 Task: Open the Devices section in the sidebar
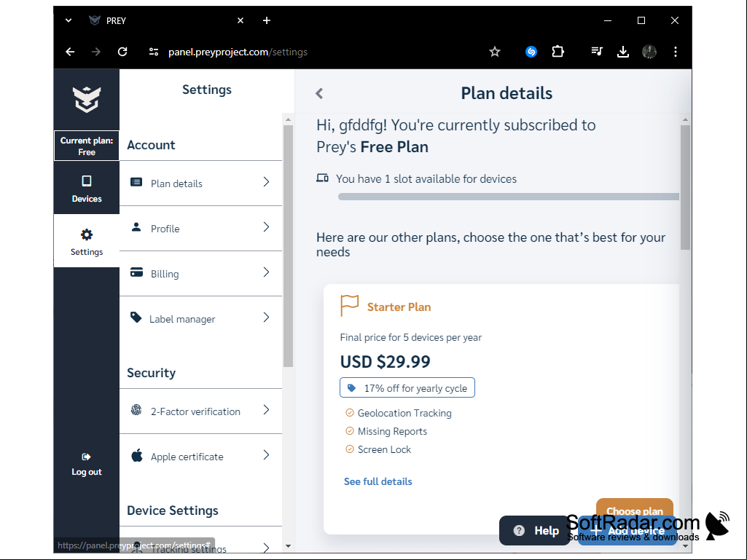pyautogui.click(x=87, y=188)
